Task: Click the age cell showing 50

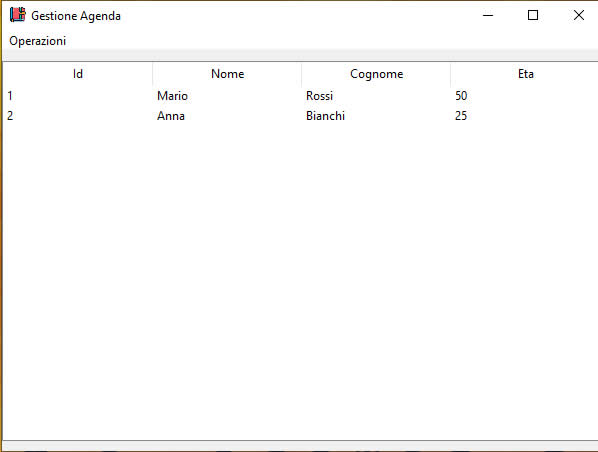Action: (x=461, y=96)
